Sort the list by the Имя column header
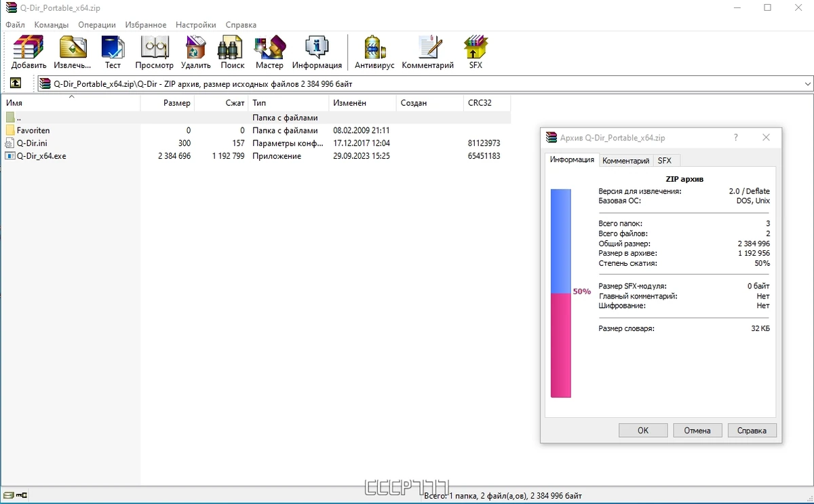 click(71, 103)
